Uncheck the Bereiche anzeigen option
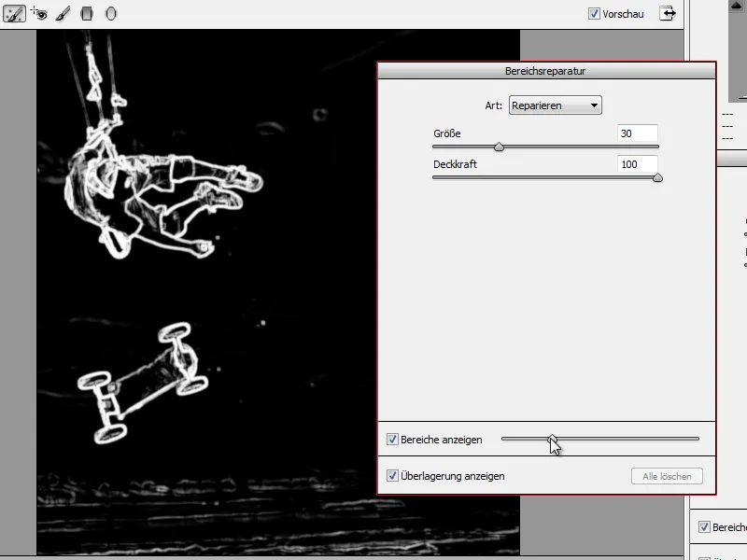The width and height of the screenshot is (747, 560). point(393,439)
